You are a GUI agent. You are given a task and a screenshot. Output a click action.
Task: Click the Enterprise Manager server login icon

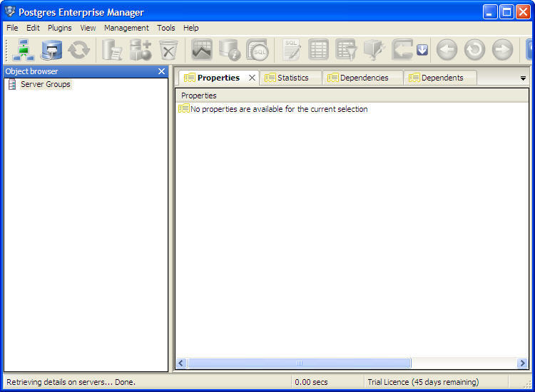(51, 50)
